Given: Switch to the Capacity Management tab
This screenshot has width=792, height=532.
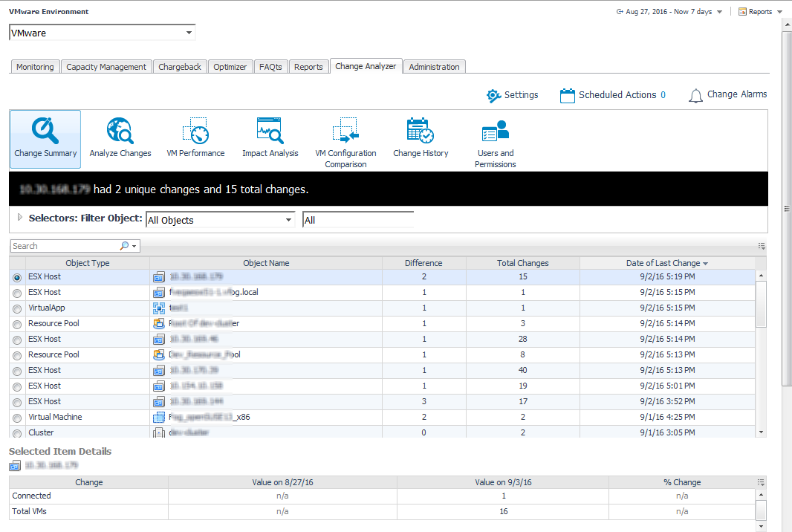Looking at the screenshot, I should coord(106,67).
